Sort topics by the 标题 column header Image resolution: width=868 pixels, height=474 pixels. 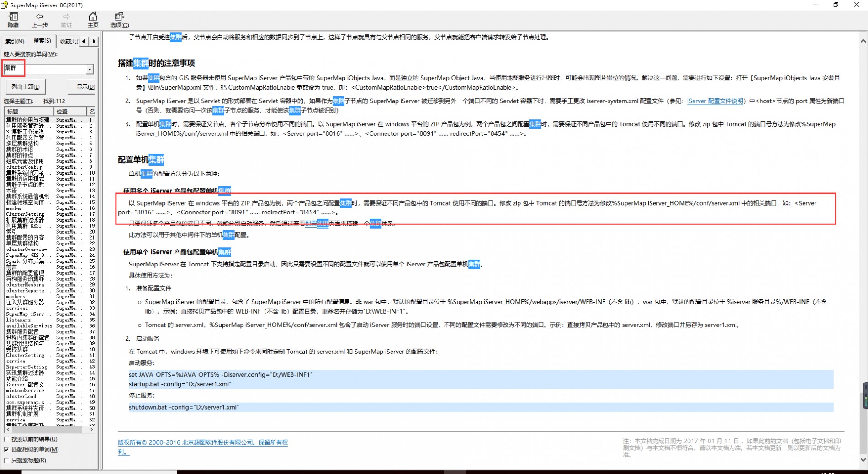point(28,111)
